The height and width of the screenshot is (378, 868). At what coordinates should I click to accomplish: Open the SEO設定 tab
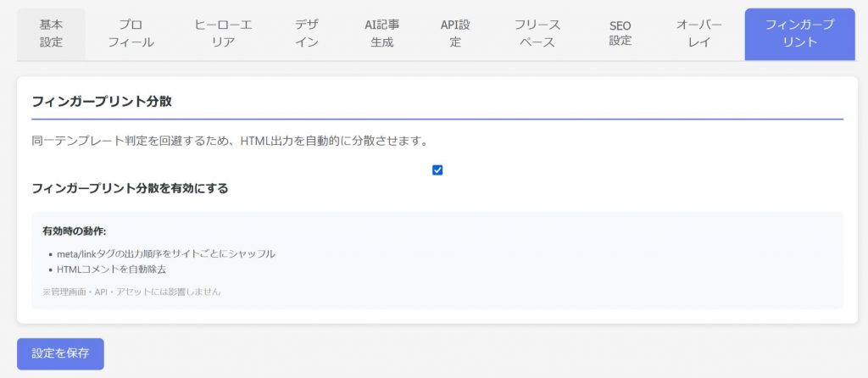pos(620,34)
